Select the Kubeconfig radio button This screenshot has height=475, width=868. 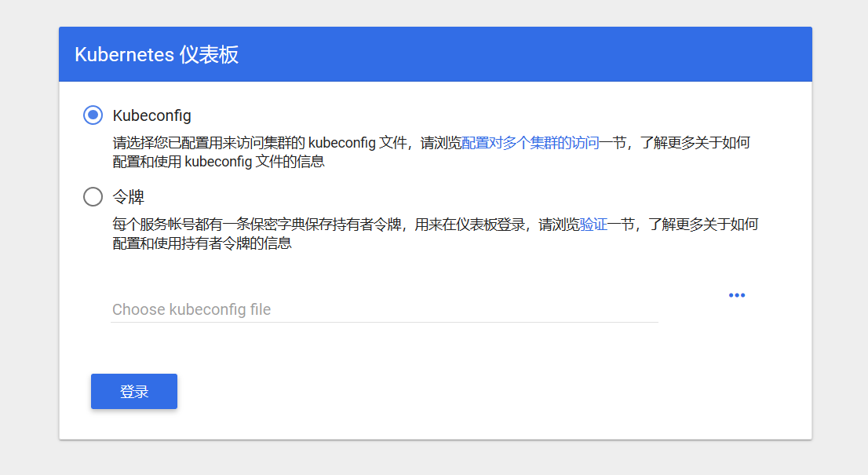[93, 115]
